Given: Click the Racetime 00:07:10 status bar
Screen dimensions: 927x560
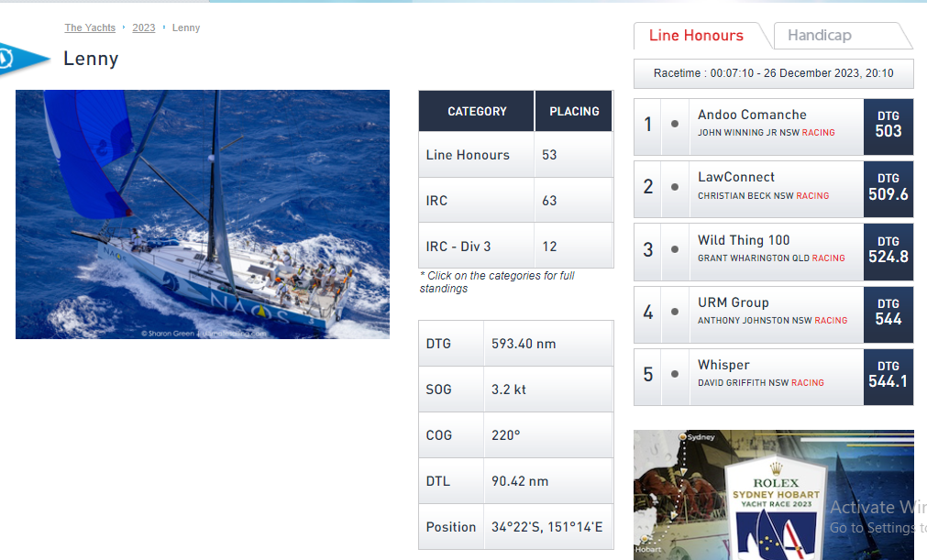Looking at the screenshot, I should [773, 73].
